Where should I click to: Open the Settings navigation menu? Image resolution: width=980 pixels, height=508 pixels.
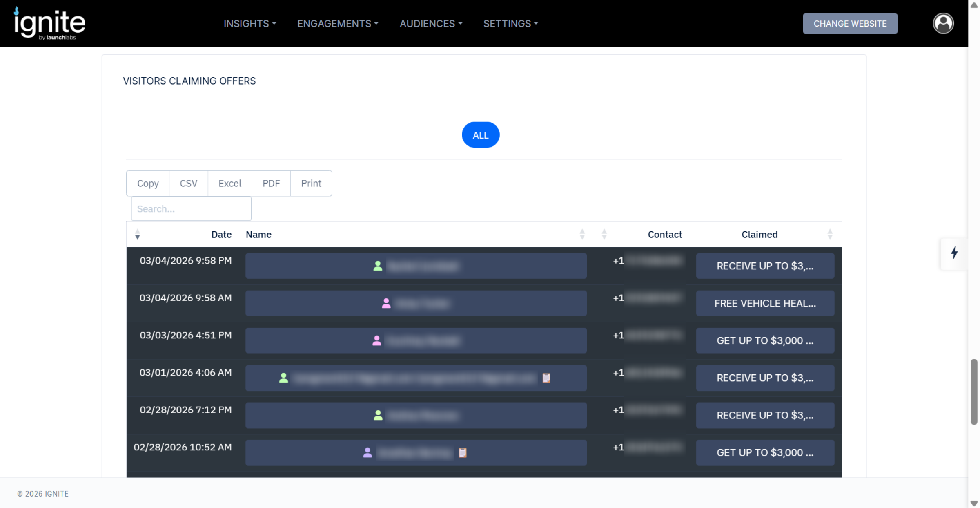click(x=510, y=24)
